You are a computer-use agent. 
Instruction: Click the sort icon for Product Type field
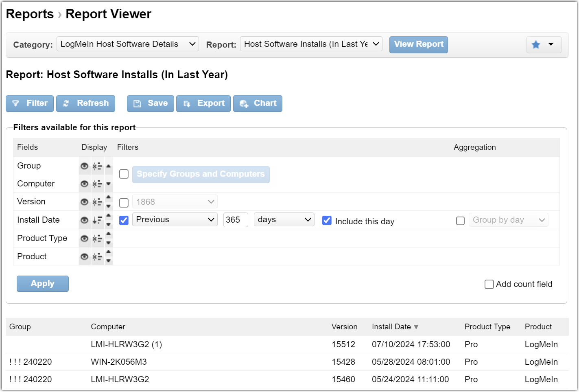tap(97, 239)
